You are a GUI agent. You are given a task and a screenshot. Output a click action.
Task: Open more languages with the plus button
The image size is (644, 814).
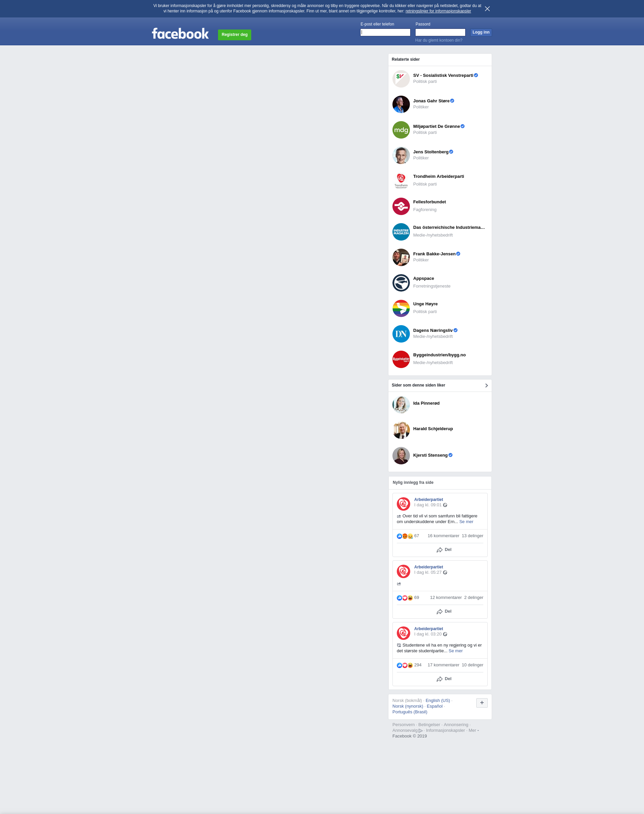482,703
